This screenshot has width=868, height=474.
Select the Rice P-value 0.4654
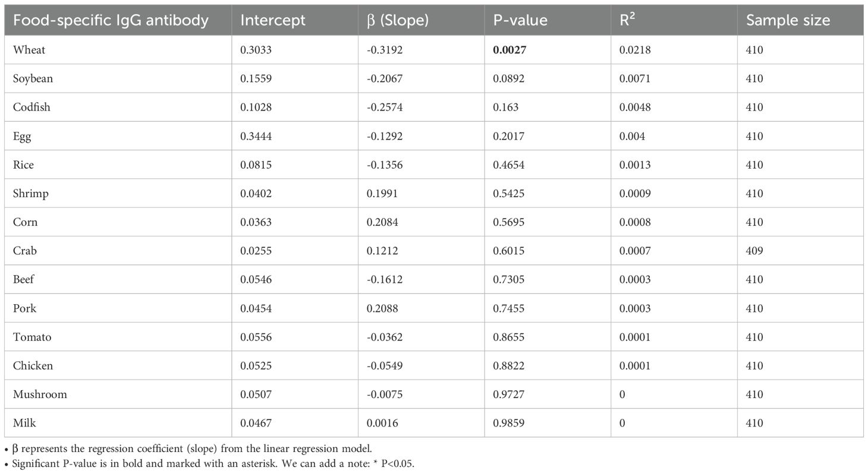[x=509, y=165]
